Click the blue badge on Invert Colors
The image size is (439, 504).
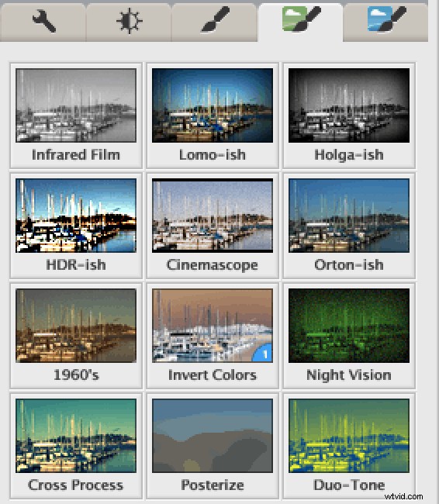coord(264,354)
